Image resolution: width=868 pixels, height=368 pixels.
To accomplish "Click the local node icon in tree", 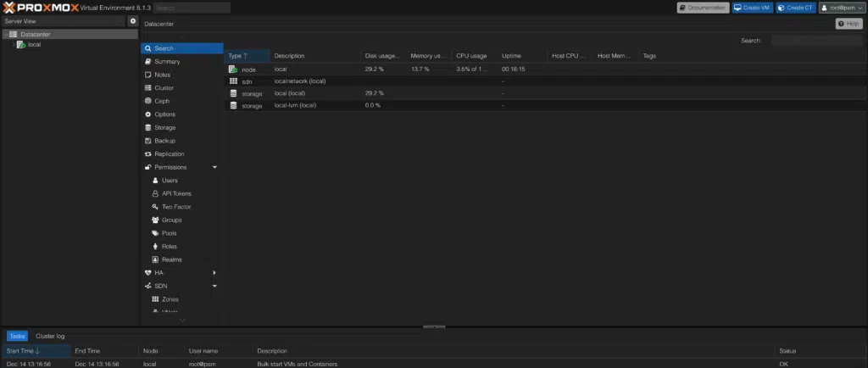I will click(x=21, y=45).
